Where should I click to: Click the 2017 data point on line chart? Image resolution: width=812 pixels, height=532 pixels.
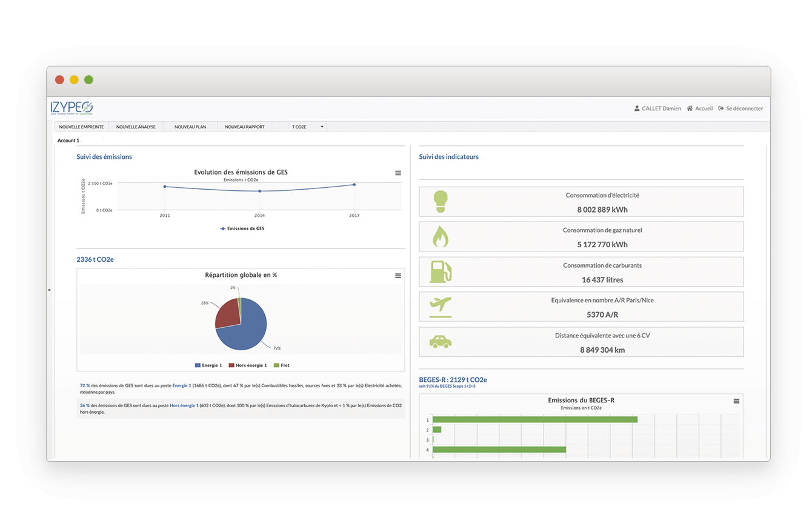pyautogui.click(x=354, y=185)
